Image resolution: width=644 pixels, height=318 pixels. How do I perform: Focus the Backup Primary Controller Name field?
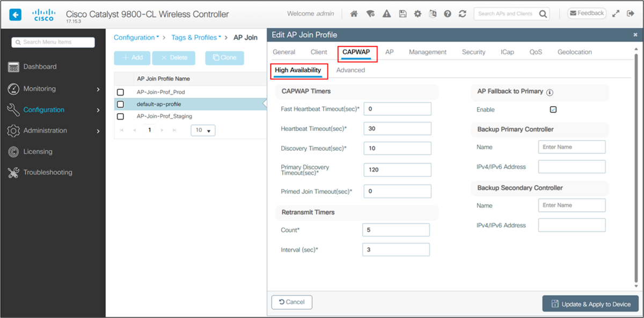572,147
